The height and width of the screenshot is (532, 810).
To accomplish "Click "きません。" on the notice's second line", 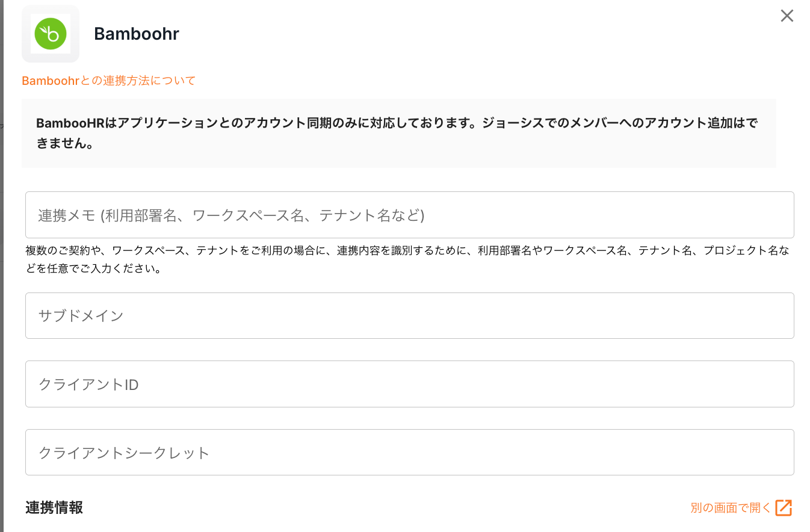I will [64, 144].
